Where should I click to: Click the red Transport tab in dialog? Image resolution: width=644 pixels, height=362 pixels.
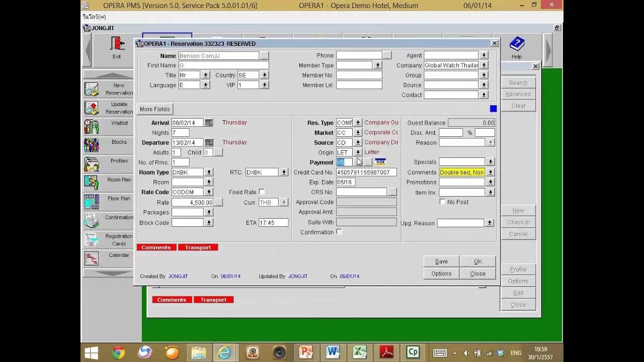pyautogui.click(x=198, y=247)
